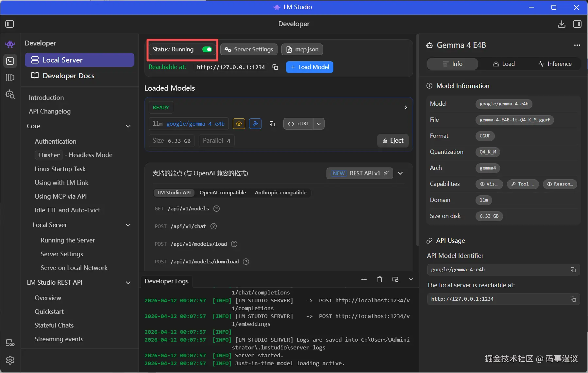
Task: Open the Gemma 4 E4B more options menu
Action: click(x=577, y=45)
